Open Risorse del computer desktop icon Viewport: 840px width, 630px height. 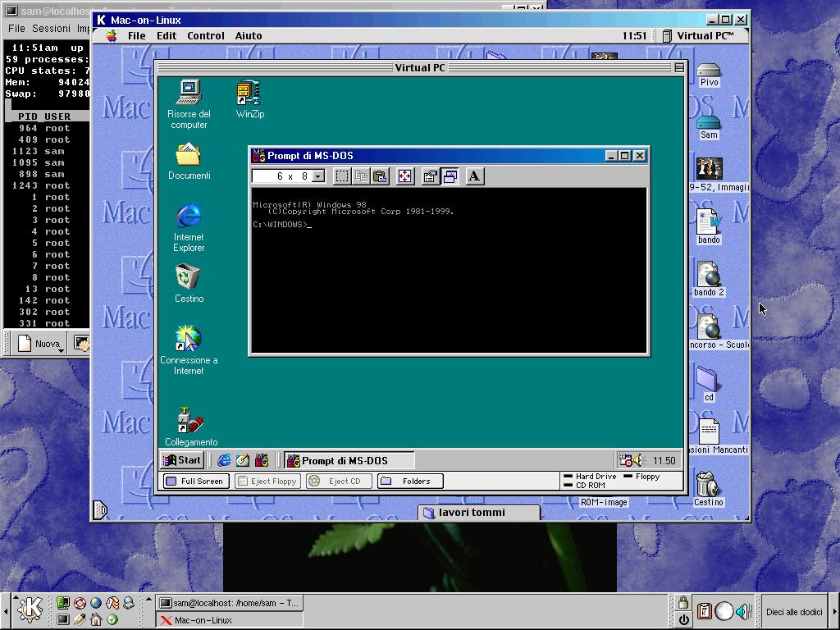point(189,104)
